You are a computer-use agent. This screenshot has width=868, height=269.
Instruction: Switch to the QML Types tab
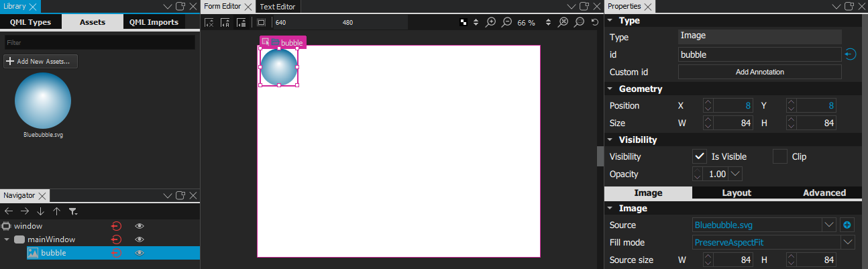click(x=30, y=22)
